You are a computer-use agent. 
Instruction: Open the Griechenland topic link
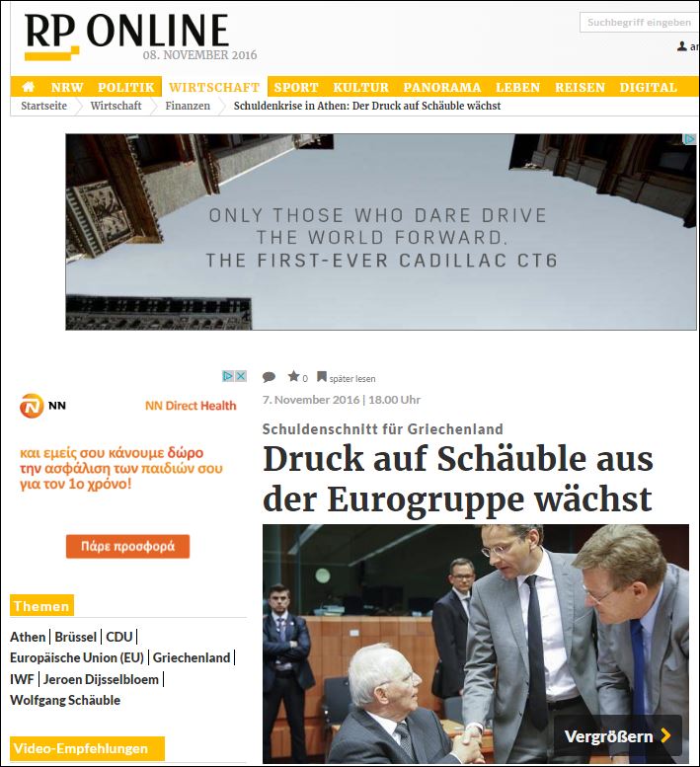192,657
